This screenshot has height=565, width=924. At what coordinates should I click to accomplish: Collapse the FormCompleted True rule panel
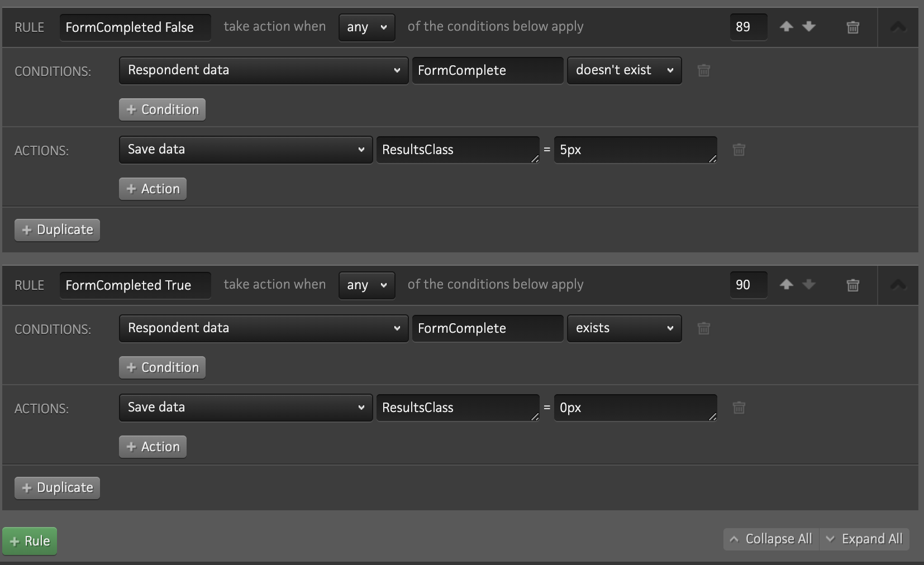point(898,285)
